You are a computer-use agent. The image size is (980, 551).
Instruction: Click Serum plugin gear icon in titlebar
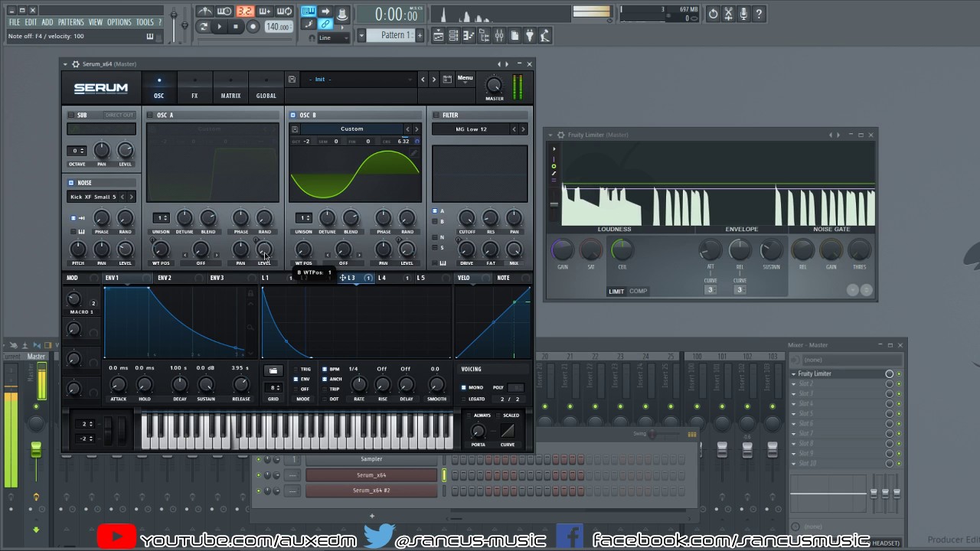76,64
